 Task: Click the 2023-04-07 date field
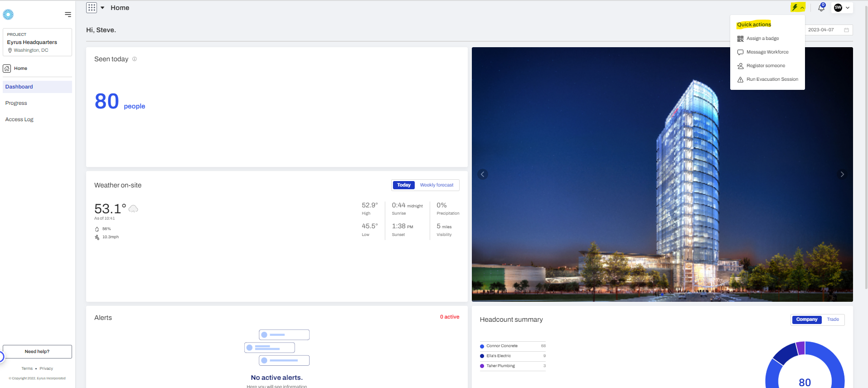tap(829, 30)
